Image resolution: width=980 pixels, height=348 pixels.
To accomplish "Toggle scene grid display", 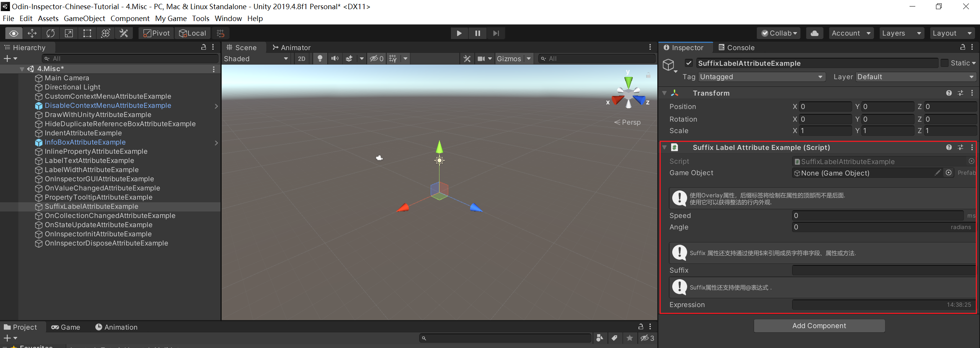I will [x=393, y=59].
